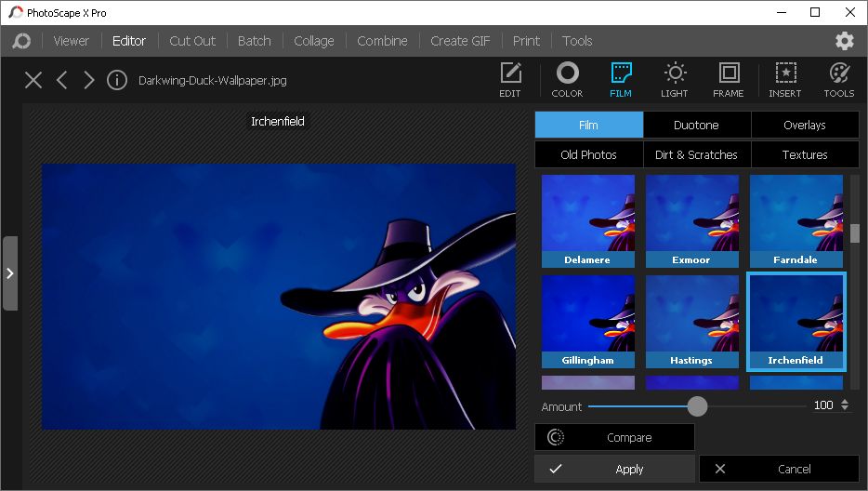Select the TOOLS palette icon
The width and height of the screenshot is (868, 491).
click(838, 80)
